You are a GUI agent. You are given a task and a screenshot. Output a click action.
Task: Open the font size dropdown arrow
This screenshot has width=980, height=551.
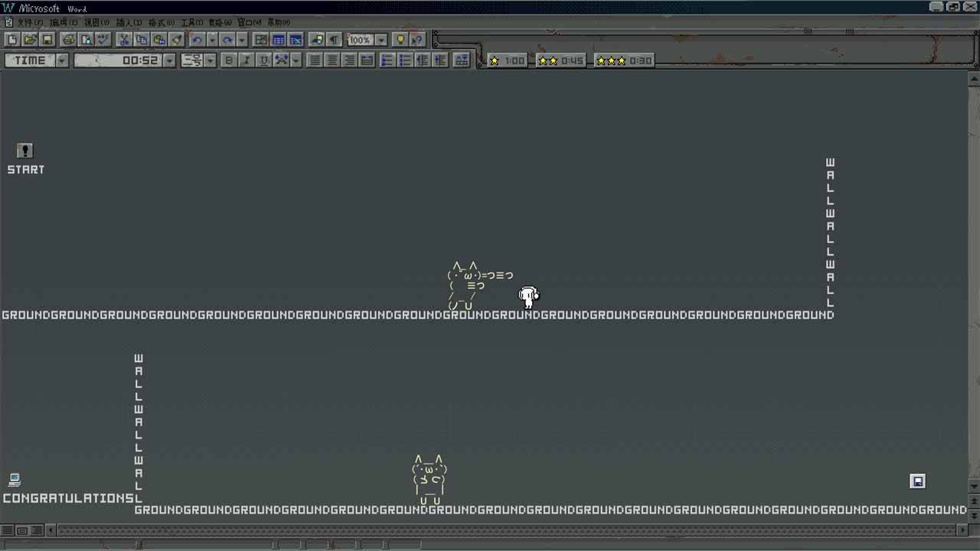(x=211, y=60)
